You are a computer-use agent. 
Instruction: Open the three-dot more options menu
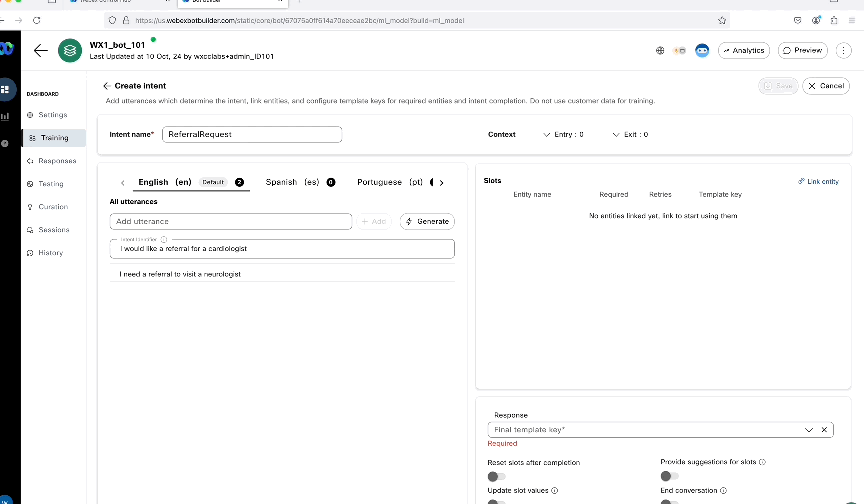(843, 50)
